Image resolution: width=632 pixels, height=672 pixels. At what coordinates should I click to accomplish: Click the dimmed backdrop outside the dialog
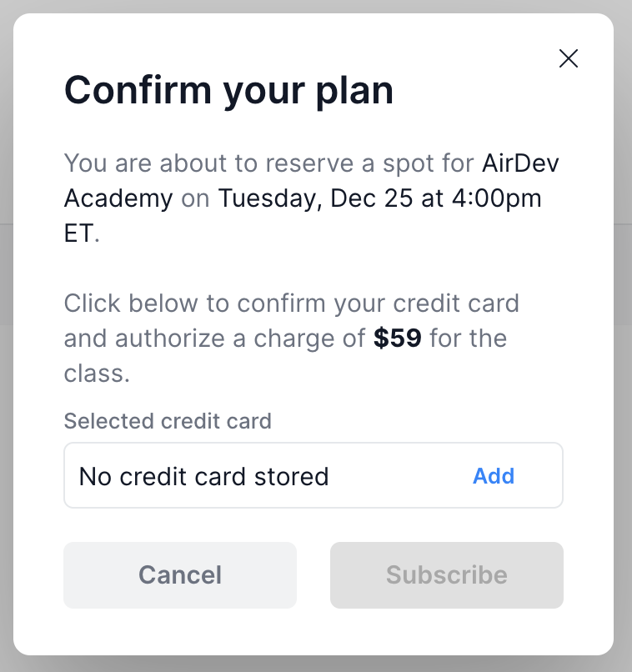tap(6, 333)
